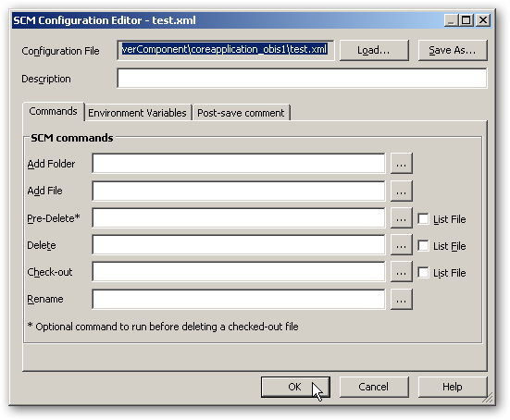Click ellipsis button beside Delete field
This screenshot has width=510, height=420.
tap(402, 245)
